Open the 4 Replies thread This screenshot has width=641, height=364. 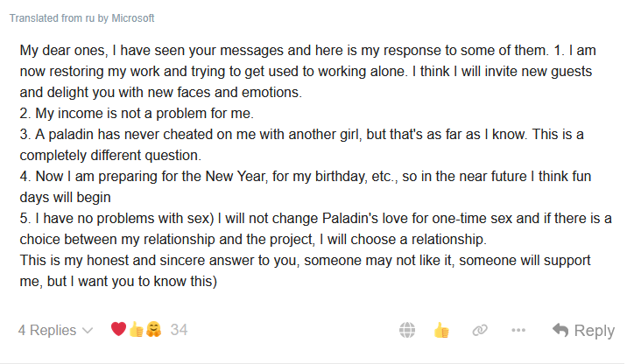pyautogui.click(x=46, y=330)
